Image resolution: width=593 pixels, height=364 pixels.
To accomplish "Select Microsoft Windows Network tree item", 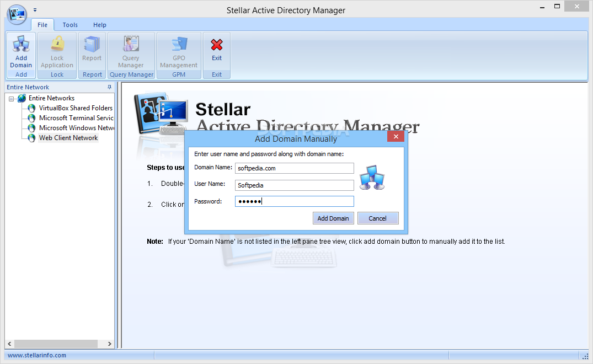I will click(76, 128).
